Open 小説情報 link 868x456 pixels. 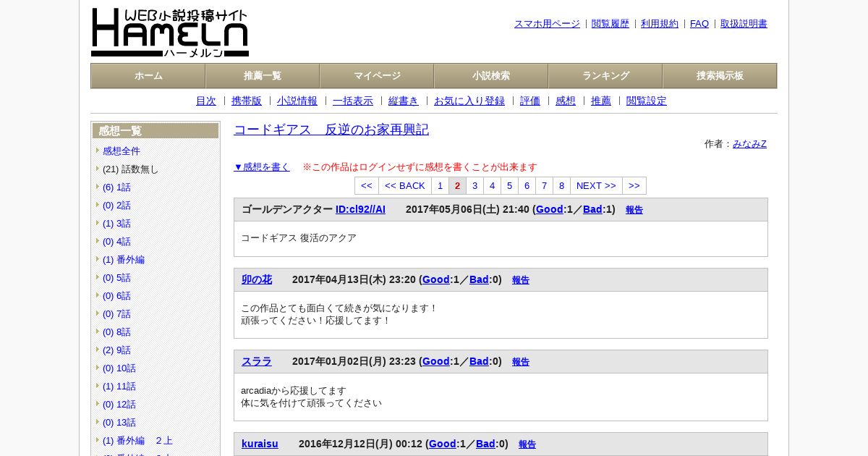297,101
